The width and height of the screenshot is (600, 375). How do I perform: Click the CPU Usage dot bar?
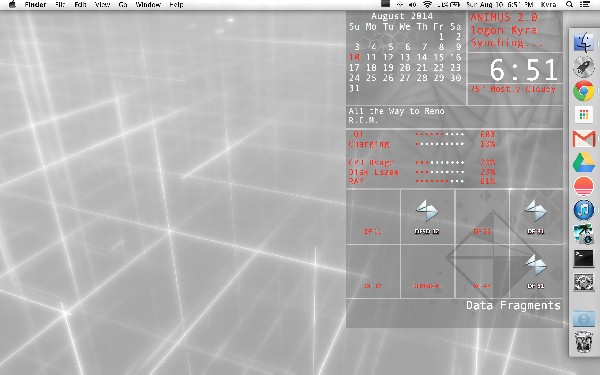(440, 163)
